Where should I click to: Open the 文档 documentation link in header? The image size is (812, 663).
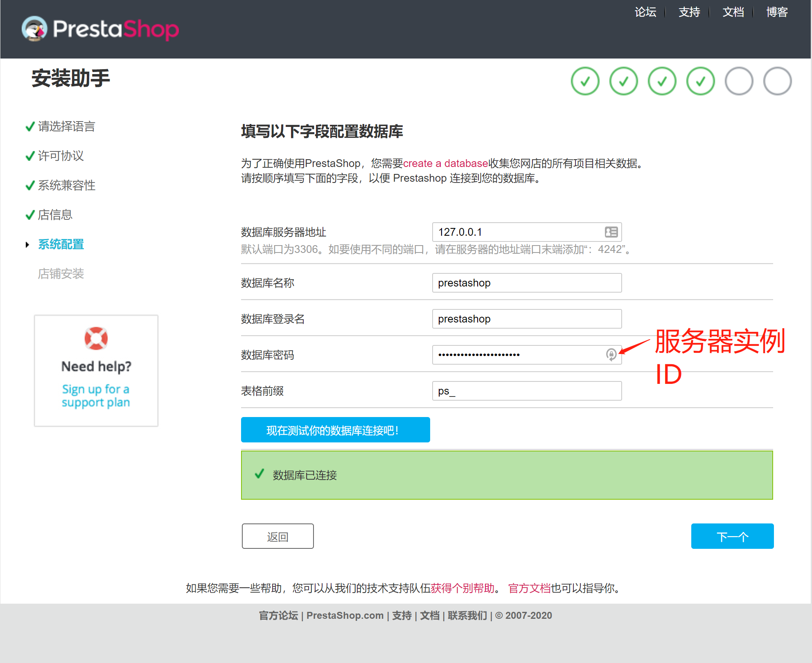(733, 12)
